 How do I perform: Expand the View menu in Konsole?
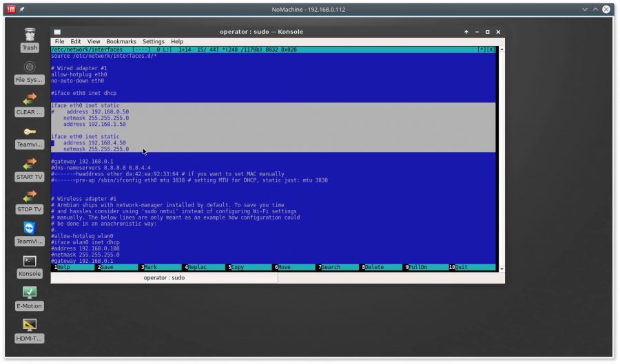pos(94,41)
